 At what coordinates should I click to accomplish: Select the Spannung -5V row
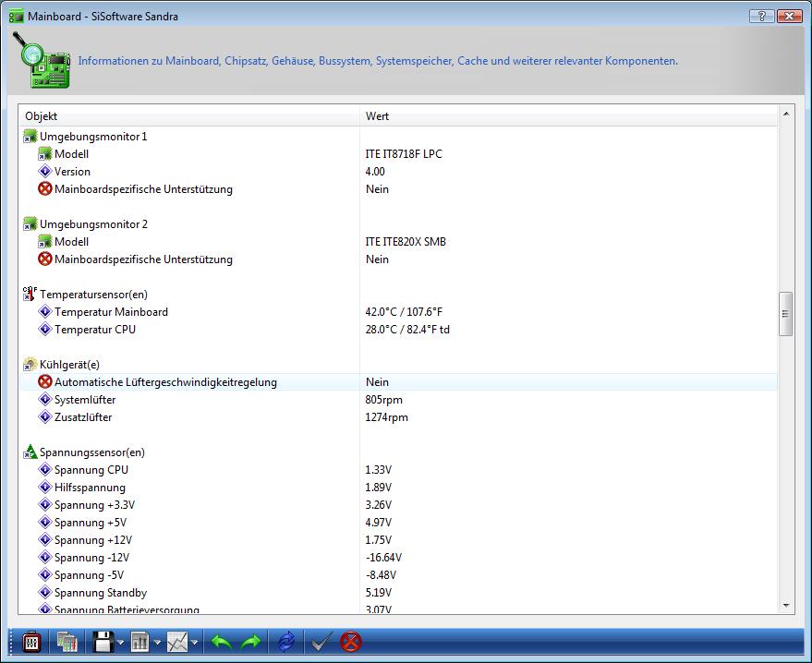click(x=398, y=575)
